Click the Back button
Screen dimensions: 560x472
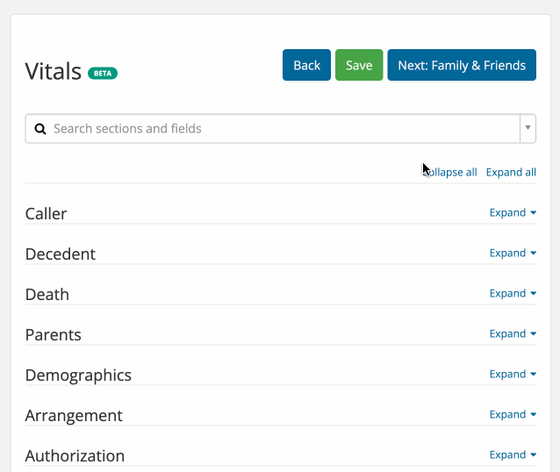click(x=307, y=65)
